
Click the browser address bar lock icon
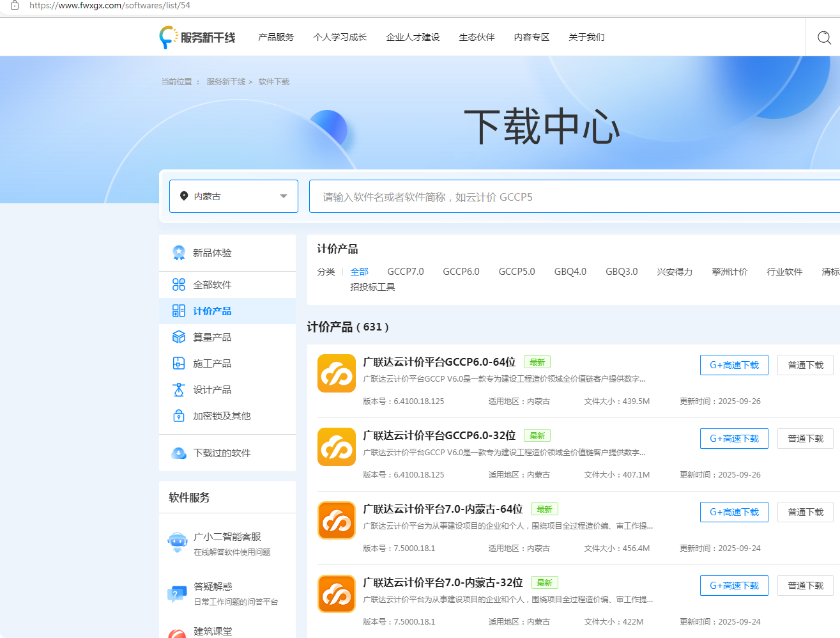(15, 5)
